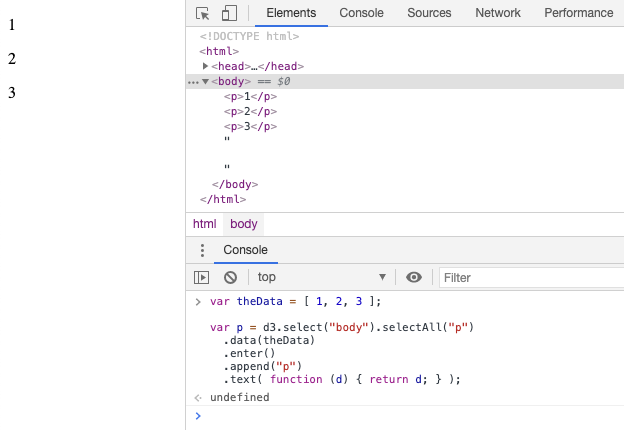Select the <p>1</p> node

[250, 97]
